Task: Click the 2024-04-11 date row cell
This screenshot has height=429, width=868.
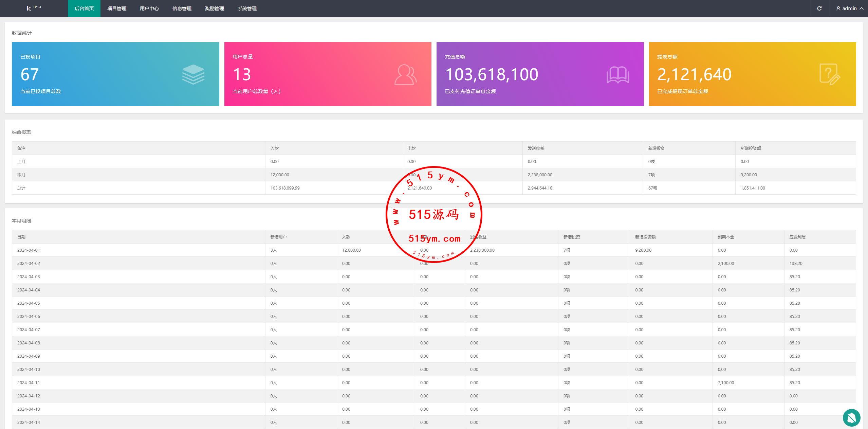Action: point(29,382)
